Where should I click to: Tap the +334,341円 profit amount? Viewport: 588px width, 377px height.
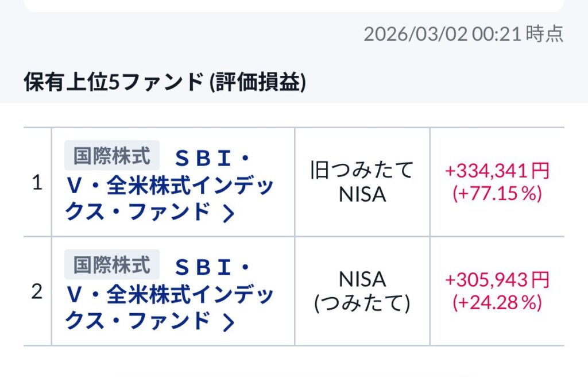[497, 171]
